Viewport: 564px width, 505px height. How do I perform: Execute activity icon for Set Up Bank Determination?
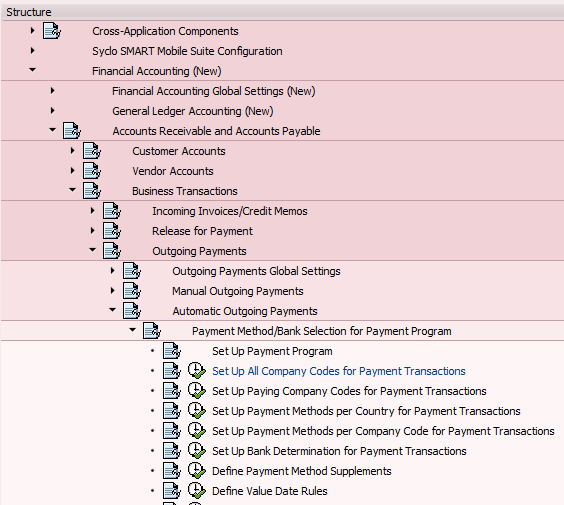click(197, 451)
